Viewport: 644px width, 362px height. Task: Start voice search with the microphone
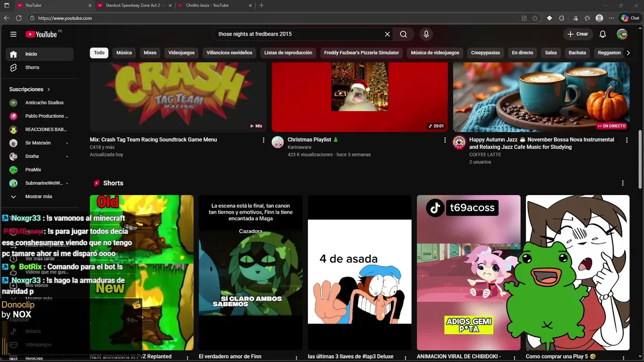click(426, 34)
